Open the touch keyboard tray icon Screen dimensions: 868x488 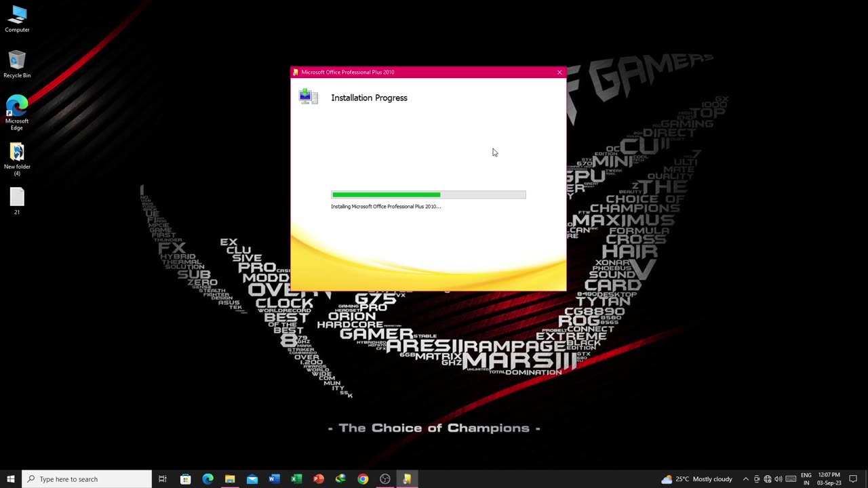click(791, 479)
